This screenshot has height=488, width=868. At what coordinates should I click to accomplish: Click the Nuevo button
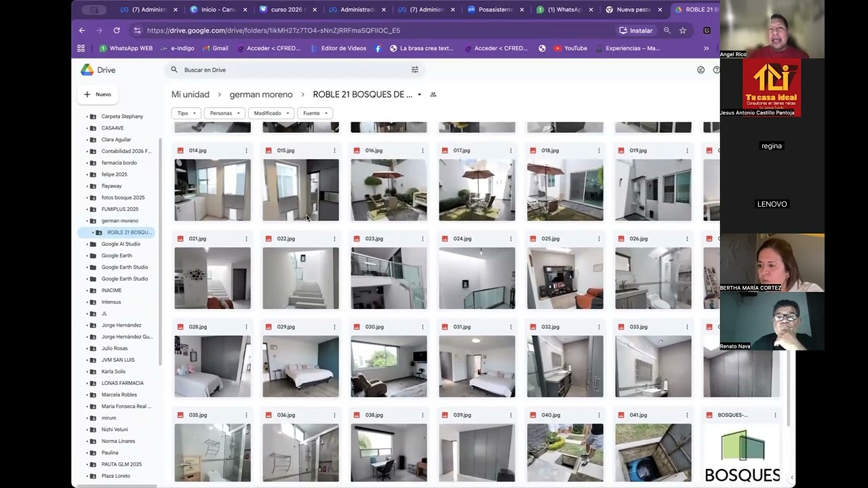pos(97,94)
